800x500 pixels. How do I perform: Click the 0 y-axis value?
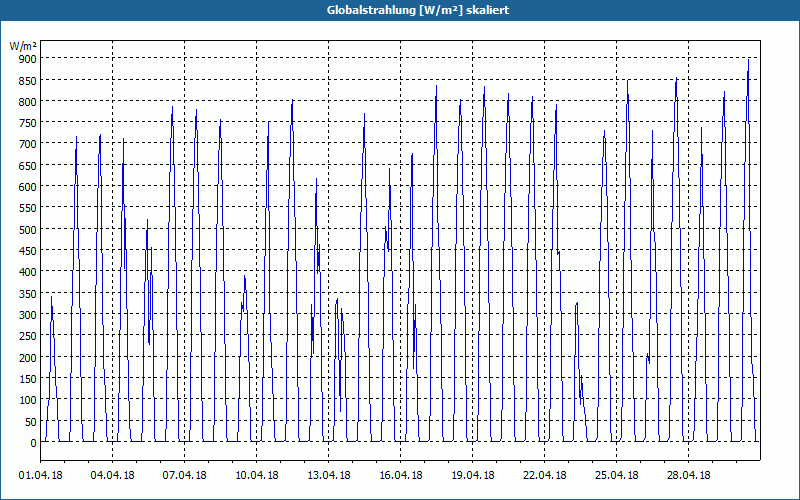pyautogui.click(x=34, y=443)
